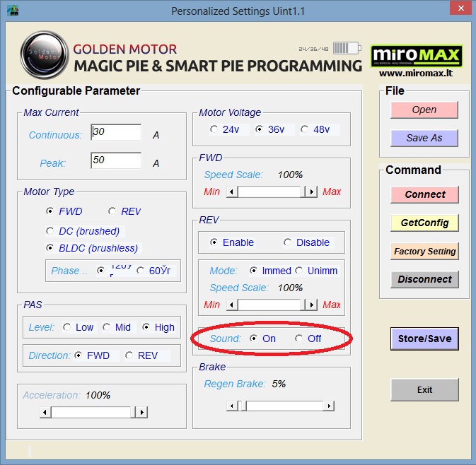The image size is (476, 465).
Task: Click REV speed scale left arrow
Action: [231, 305]
